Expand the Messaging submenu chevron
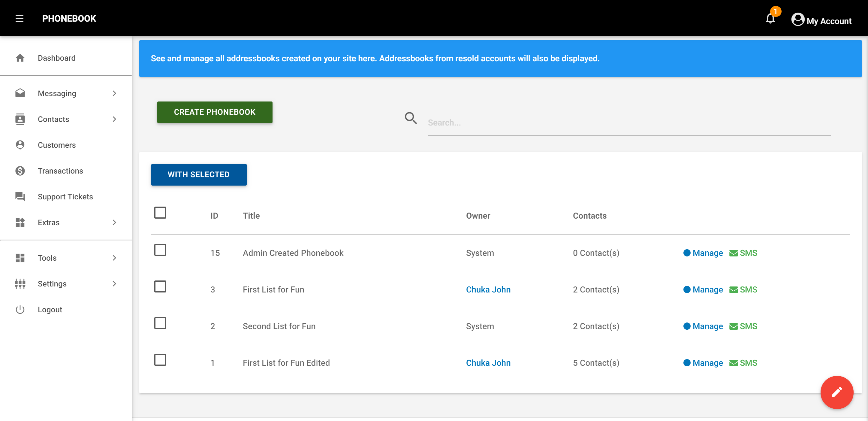 [115, 93]
